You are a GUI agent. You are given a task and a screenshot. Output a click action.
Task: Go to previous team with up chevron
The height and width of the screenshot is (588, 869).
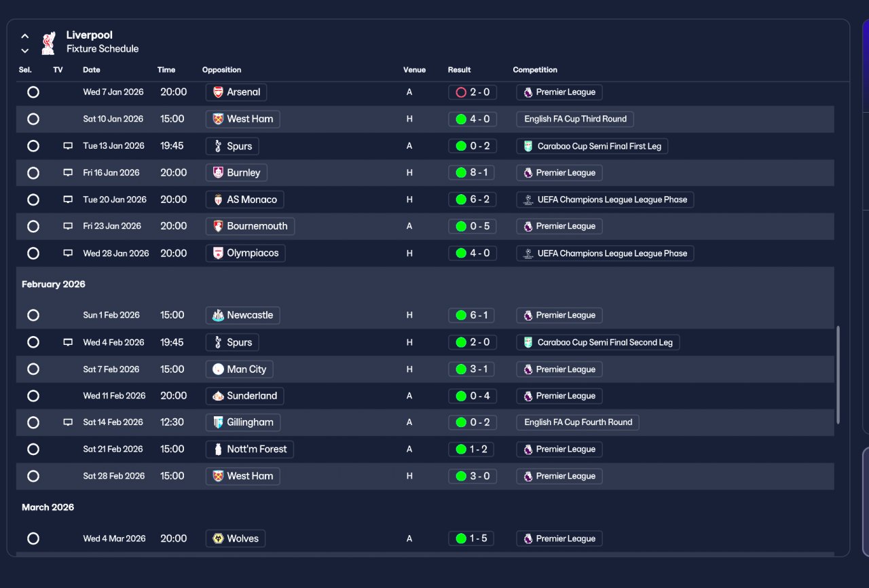click(x=25, y=36)
